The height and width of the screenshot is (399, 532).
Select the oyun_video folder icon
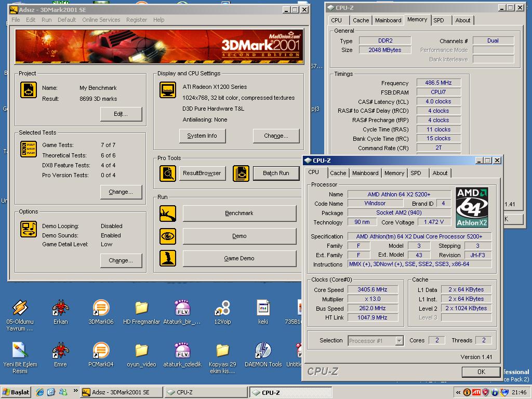pos(141,351)
